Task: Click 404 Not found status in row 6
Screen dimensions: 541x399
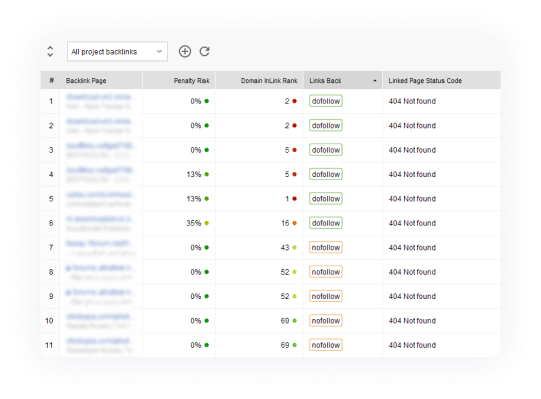Action: pyautogui.click(x=412, y=223)
